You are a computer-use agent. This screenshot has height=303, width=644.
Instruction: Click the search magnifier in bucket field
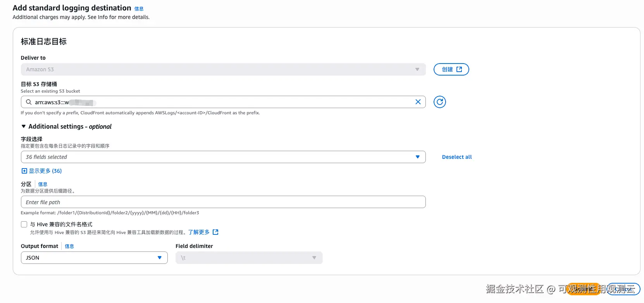(29, 102)
